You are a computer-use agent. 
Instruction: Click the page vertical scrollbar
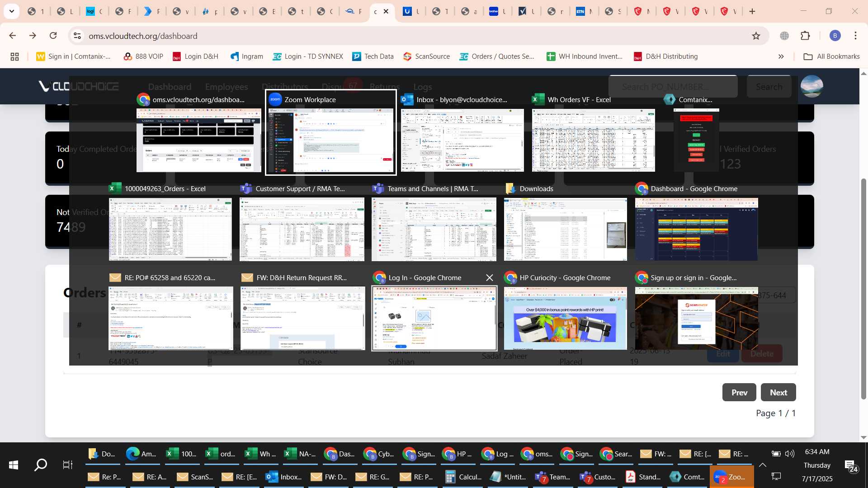863,289
